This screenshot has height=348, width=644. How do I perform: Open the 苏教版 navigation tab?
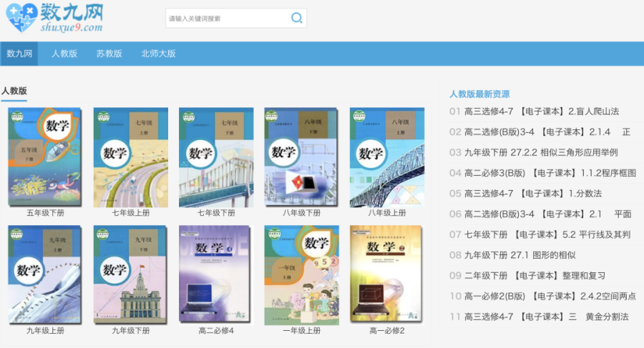[x=109, y=54]
